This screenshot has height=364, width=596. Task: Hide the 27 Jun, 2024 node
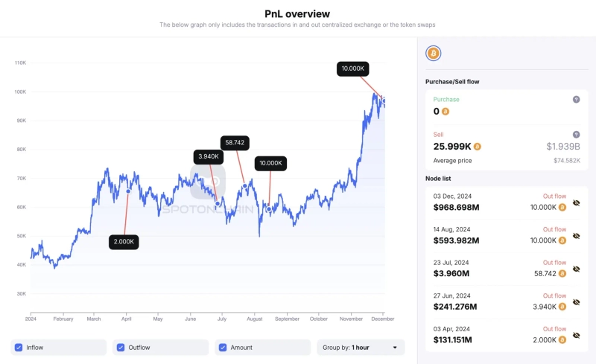[x=575, y=303]
